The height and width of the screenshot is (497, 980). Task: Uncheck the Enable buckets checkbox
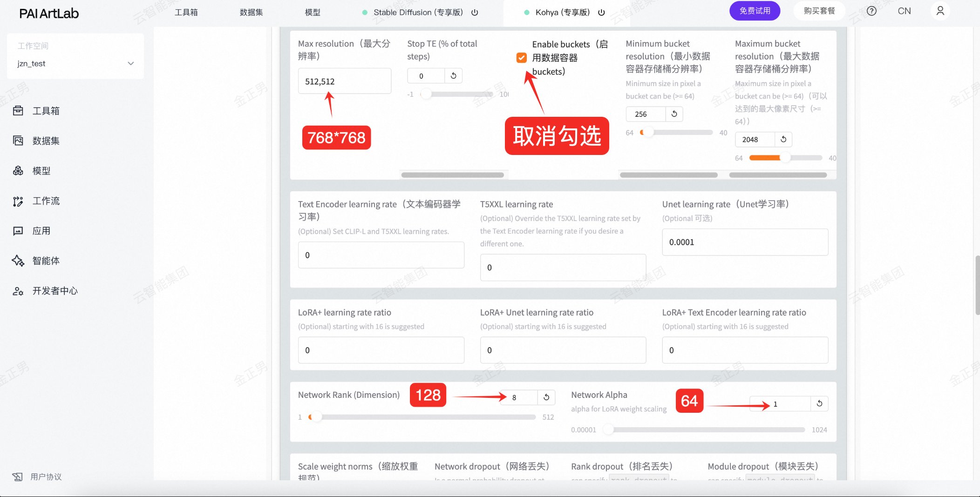pyautogui.click(x=522, y=58)
